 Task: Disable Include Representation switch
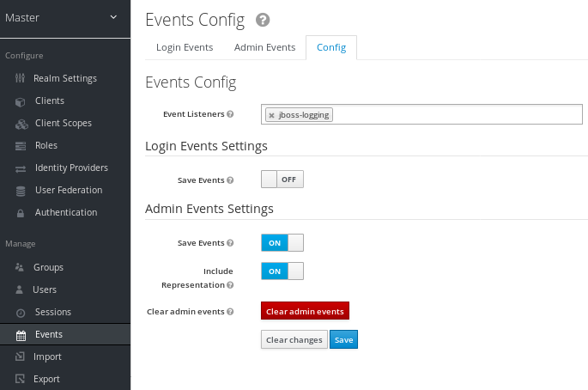coord(282,271)
